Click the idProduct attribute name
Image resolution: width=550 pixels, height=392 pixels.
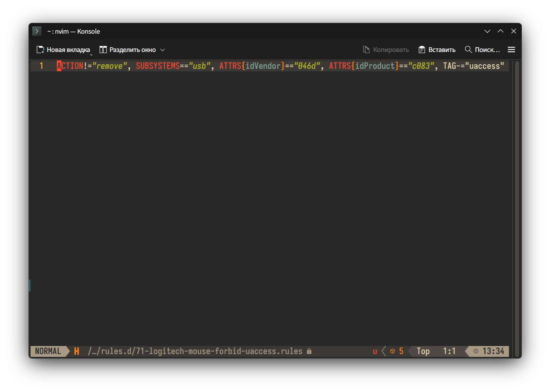click(x=375, y=66)
